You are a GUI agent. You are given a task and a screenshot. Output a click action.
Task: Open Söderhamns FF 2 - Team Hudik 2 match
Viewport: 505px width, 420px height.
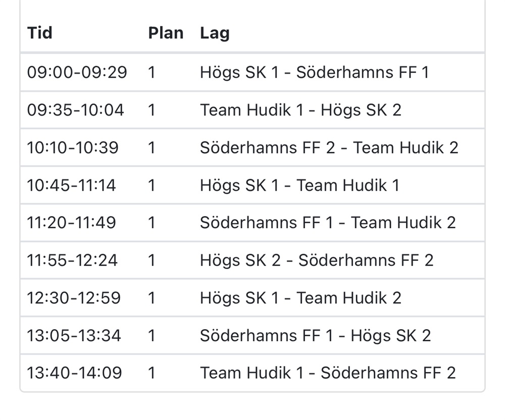pyautogui.click(x=329, y=147)
